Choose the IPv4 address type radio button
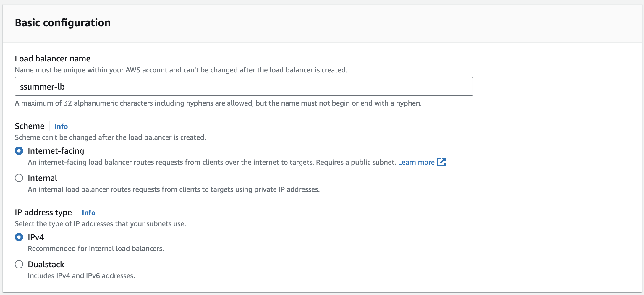 click(x=19, y=237)
